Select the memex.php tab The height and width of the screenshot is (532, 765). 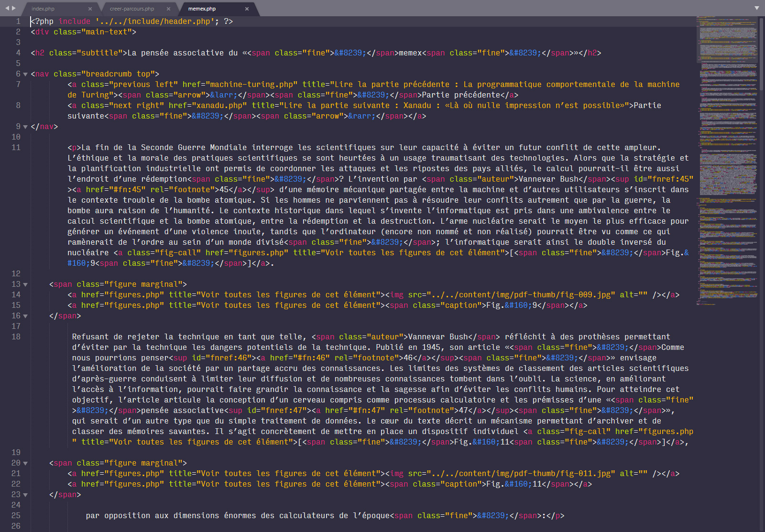point(202,9)
